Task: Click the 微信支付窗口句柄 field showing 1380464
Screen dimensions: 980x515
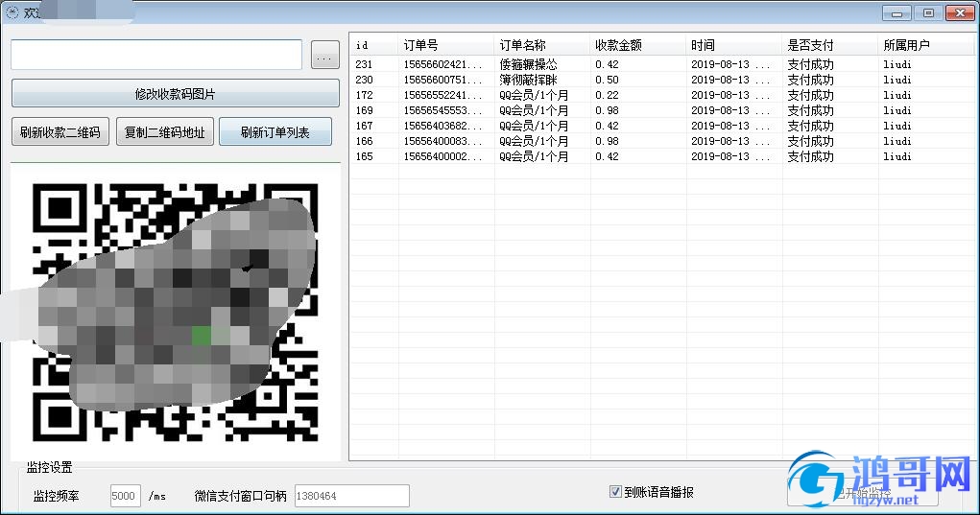Action: tap(352, 496)
